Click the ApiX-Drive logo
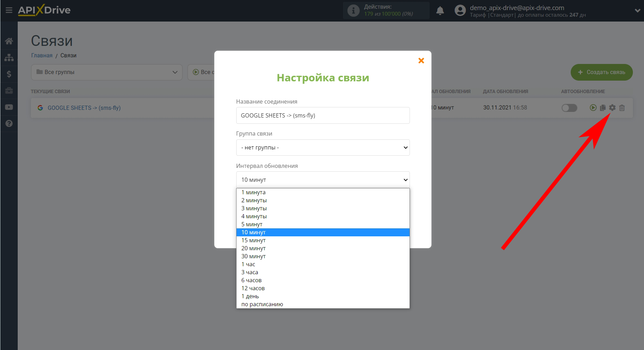Screen dimensions: 644x350 44,10
